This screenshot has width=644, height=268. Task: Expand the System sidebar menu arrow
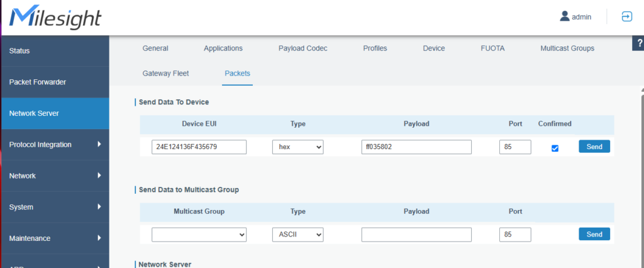pyautogui.click(x=99, y=207)
